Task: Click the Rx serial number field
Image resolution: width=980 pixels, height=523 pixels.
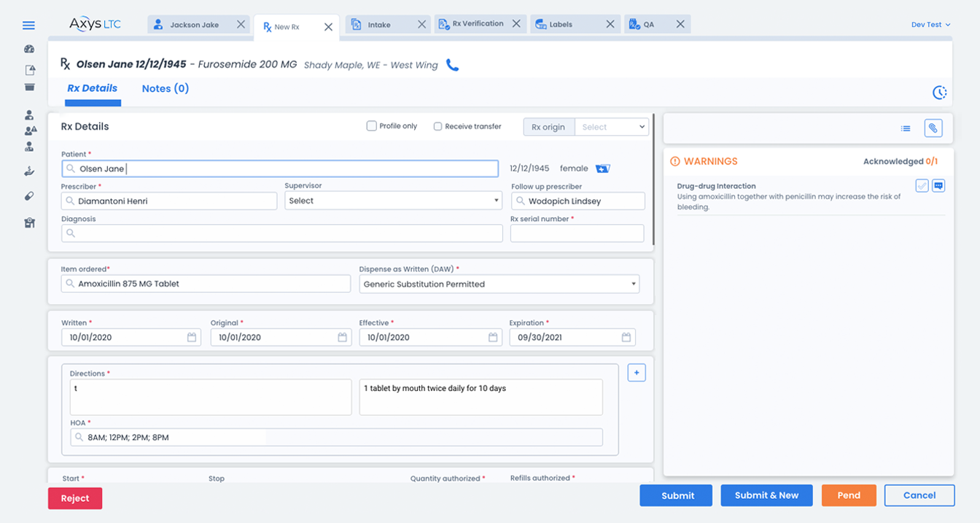Action: point(577,233)
